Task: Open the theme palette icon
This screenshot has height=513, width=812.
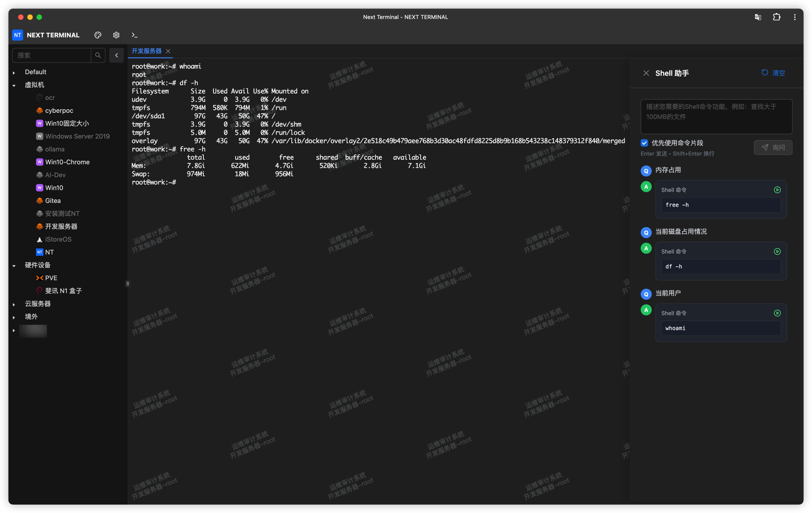Action: click(x=98, y=35)
